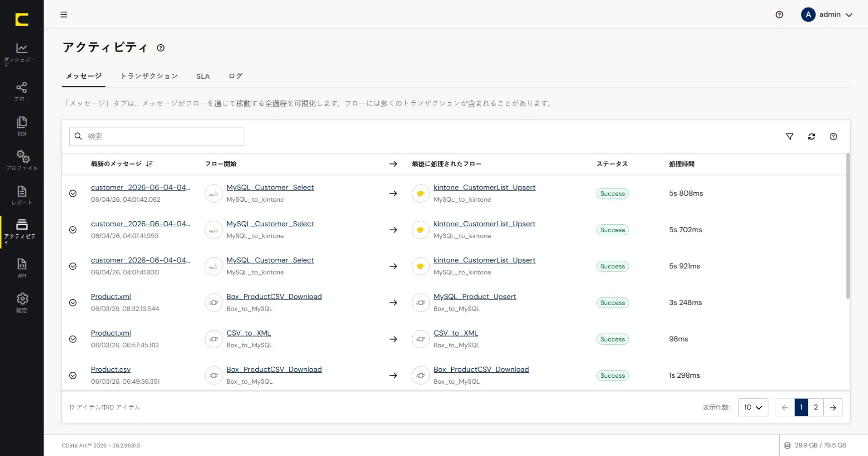The image size is (868, 456).
Task: Open CSV_to_XML in フロー開始 column
Action: click(x=248, y=333)
